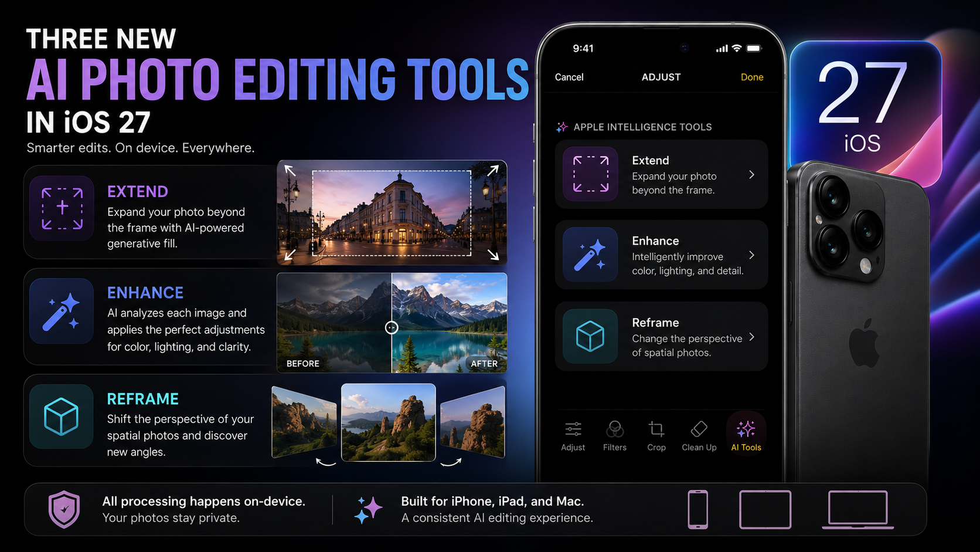
Task: Expand the Extend row chevron
Action: pos(751,175)
